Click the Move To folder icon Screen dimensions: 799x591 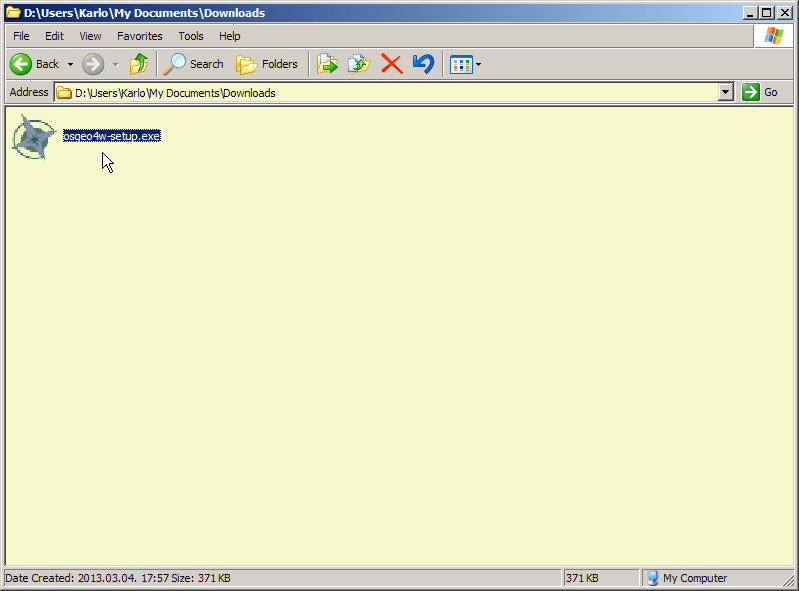327,64
